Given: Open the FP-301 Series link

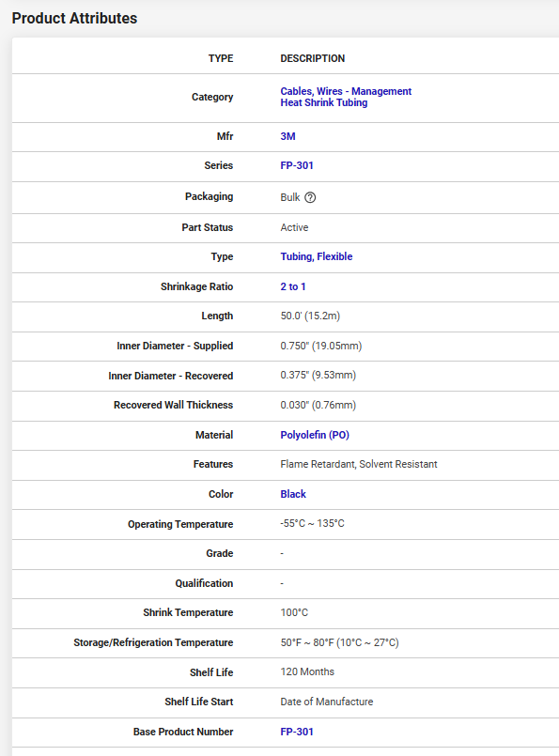Looking at the screenshot, I should tap(297, 165).
